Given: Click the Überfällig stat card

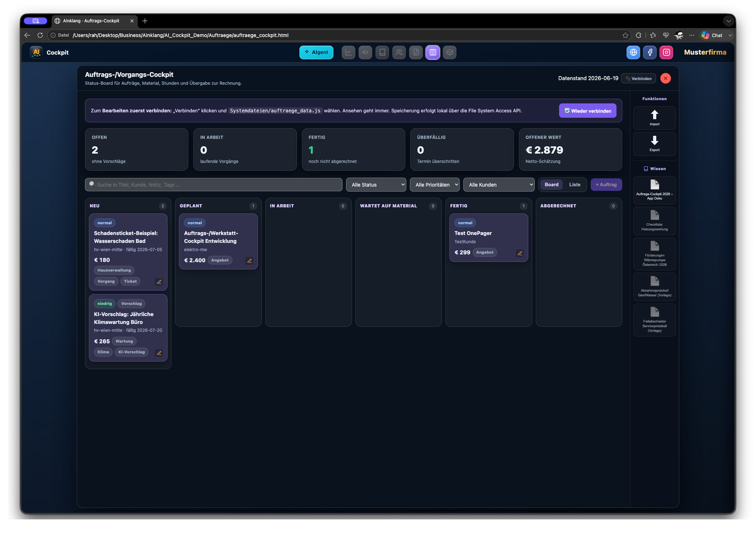Looking at the screenshot, I should click(462, 149).
